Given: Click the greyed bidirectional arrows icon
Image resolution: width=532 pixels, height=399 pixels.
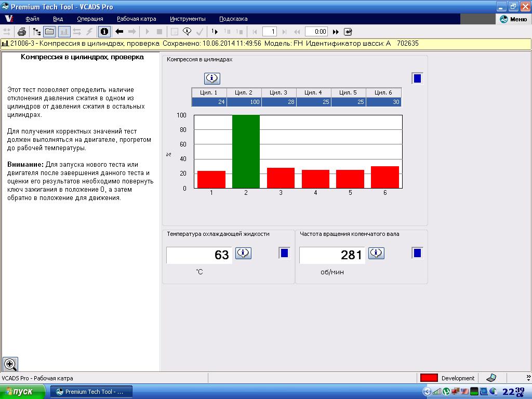Looking at the screenshot, I should pos(77,32).
